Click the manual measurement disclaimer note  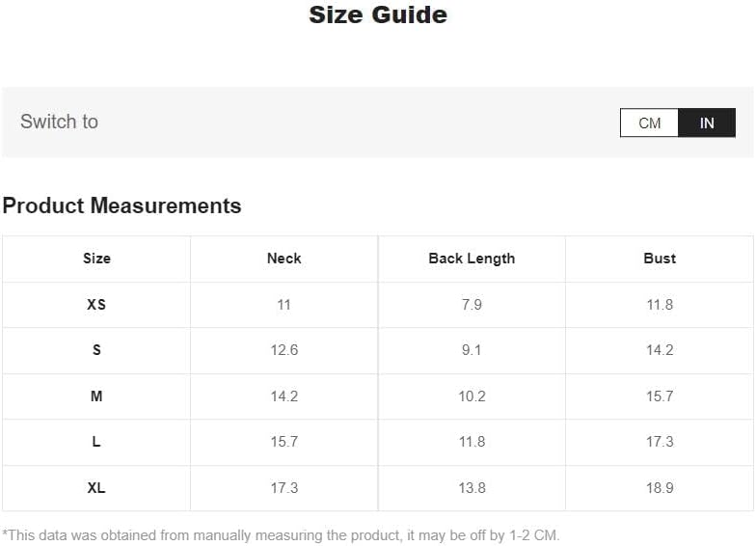click(x=281, y=534)
